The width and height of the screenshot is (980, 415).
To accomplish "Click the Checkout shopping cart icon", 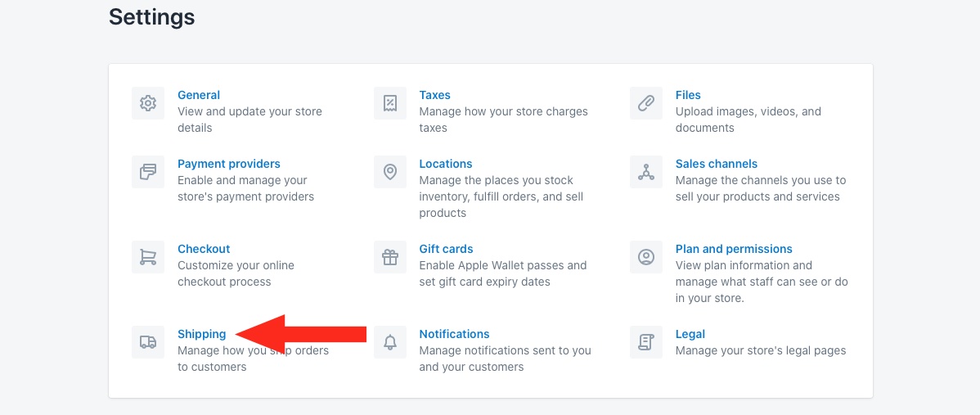I will pos(148,257).
